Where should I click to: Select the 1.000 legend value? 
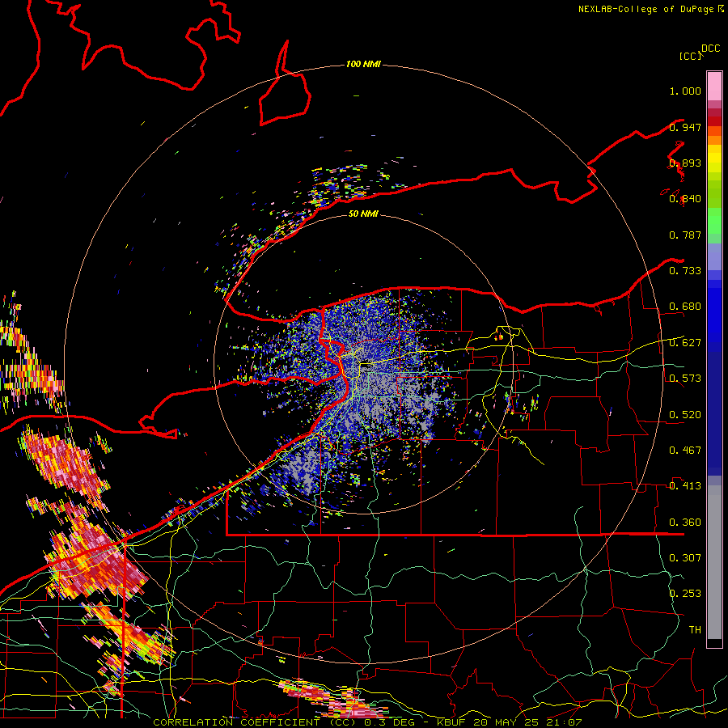pyautogui.click(x=685, y=91)
